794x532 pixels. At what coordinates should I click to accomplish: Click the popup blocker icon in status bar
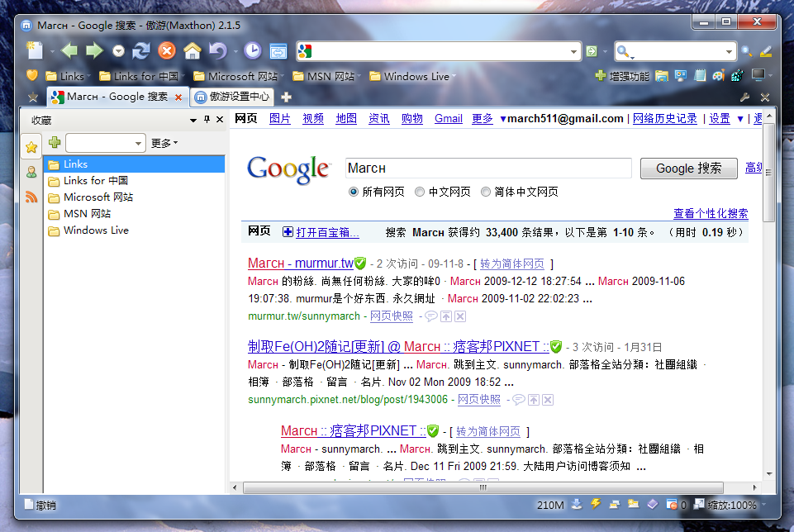[x=672, y=504]
